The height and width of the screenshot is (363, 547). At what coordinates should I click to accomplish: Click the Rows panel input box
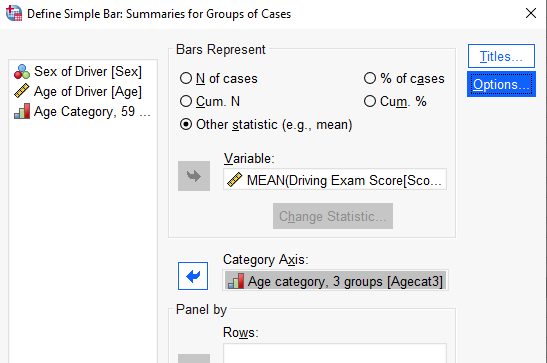(335, 353)
